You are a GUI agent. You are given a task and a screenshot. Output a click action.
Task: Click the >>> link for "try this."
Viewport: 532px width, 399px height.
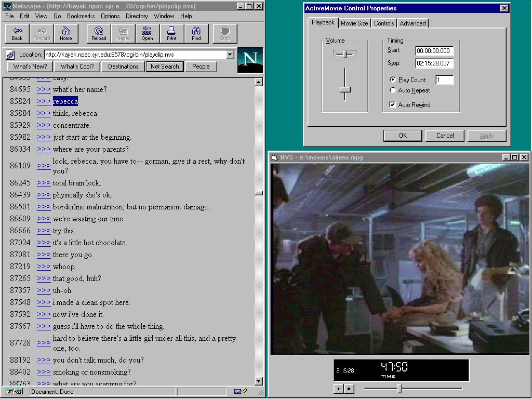click(x=44, y=231)
